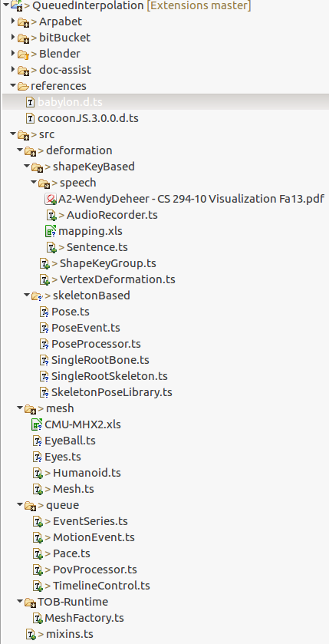Select SkeletonPoseLibrary.ts in the tree

[x=111, y=392]
